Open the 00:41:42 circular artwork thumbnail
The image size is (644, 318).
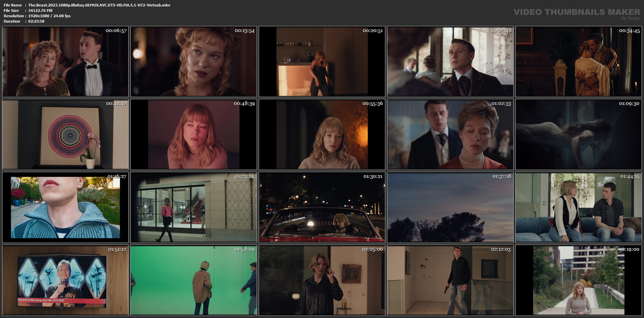coord(65,134)
